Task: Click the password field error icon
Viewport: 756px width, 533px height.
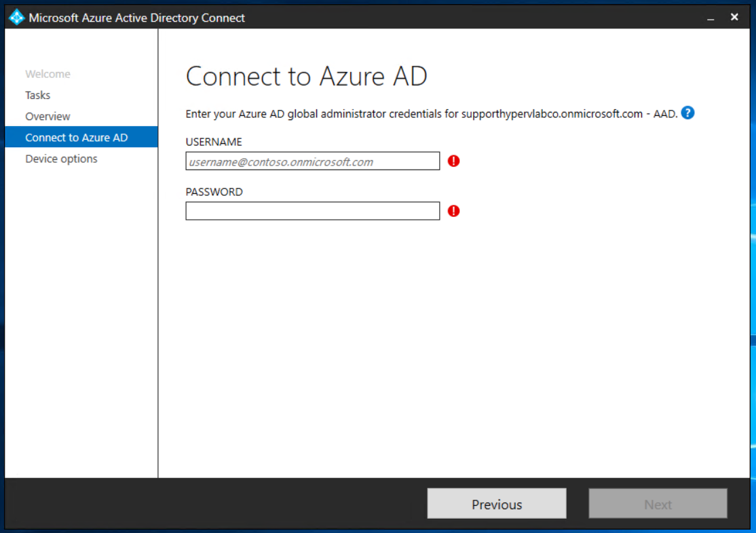Action: (453, 211)
